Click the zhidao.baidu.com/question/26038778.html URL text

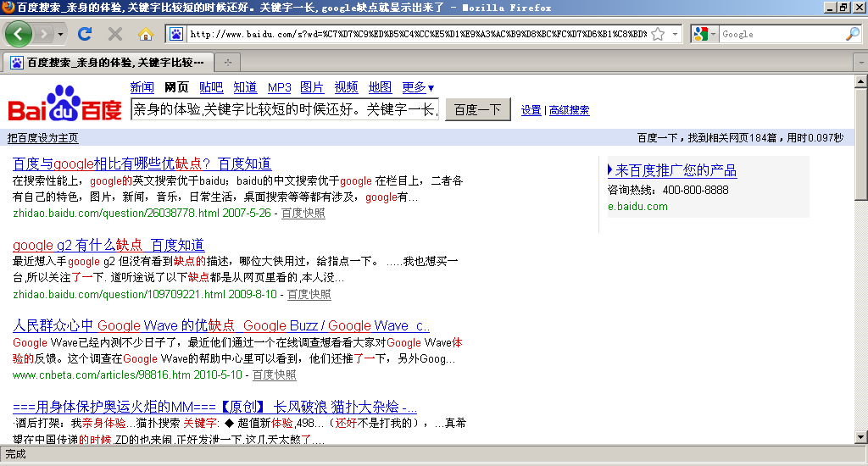tap(116, 213)
